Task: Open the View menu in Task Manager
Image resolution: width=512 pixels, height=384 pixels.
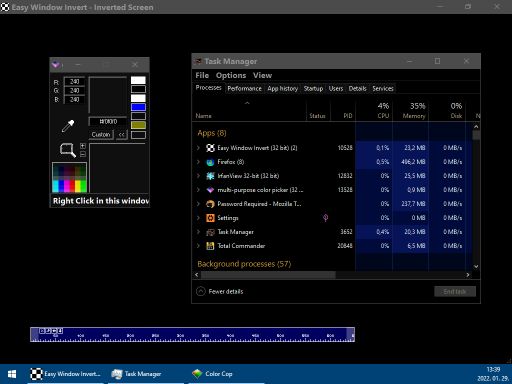Action: click(x=262, y=75)
